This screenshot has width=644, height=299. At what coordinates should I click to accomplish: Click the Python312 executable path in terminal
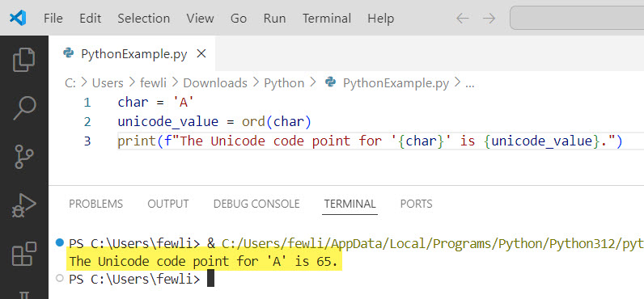(x=433, y=243)
